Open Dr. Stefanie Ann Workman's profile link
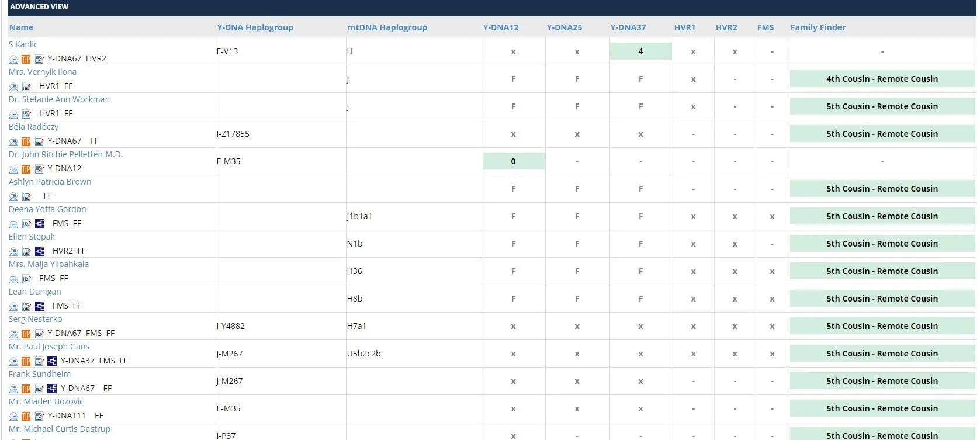Image resolution: width=980 pixels, height=440 pixels. click(x=59, y=99)
